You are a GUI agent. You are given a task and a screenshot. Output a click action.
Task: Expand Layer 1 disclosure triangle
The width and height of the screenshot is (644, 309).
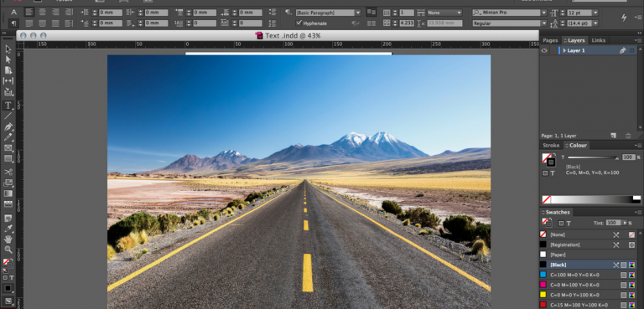coord(564,50)
